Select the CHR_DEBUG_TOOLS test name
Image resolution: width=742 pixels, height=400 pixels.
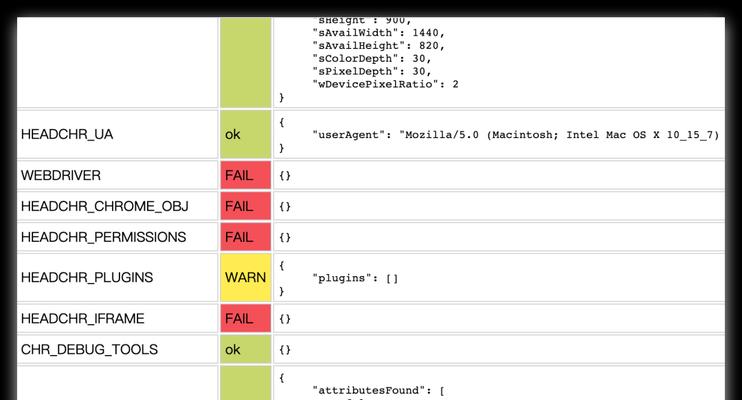[x=89, y=349]
